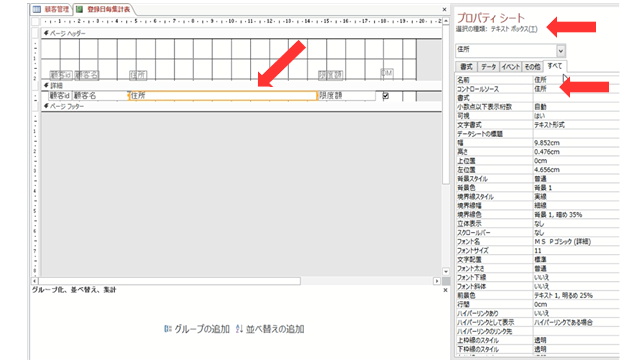
Task: Select the 住所 text box in detail section
Action: (223, 96)
